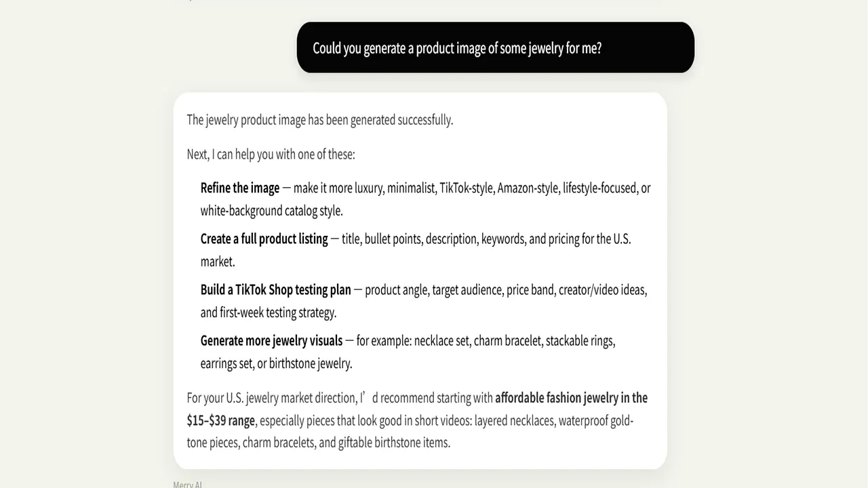Click the 'and first-week testing strategy.' line

(x=269, y=312)
